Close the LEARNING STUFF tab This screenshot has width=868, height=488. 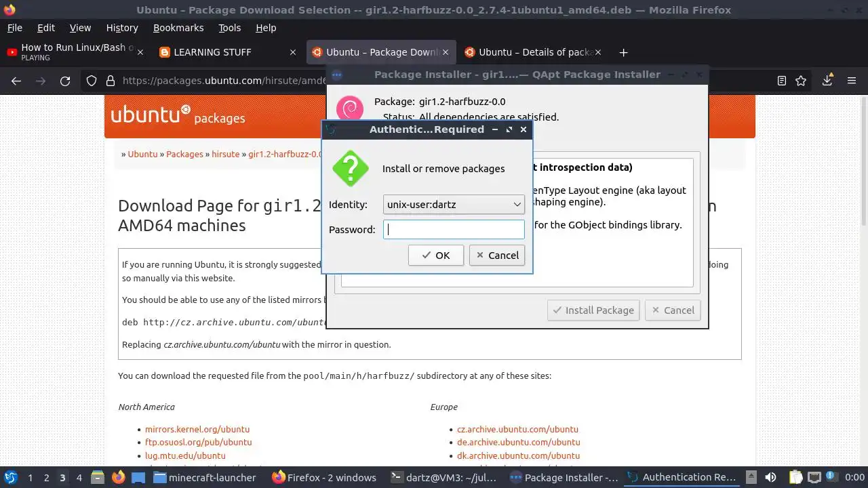pyautogui.click(x=293, y=52)
